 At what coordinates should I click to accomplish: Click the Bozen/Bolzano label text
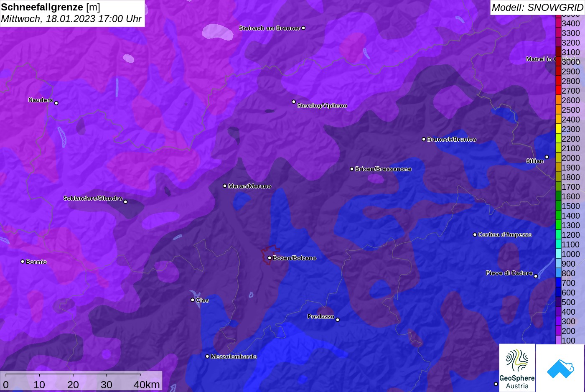tap(295, 258)
